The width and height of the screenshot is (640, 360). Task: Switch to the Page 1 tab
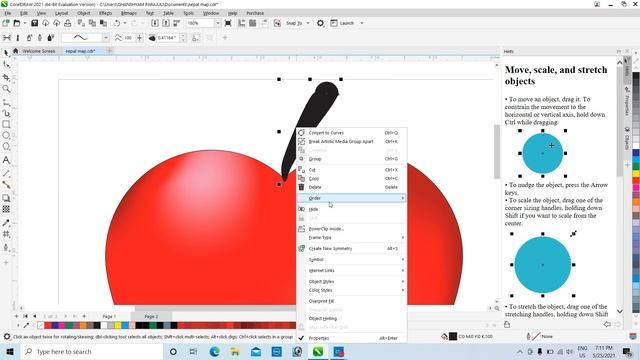[x=109, y=316]
